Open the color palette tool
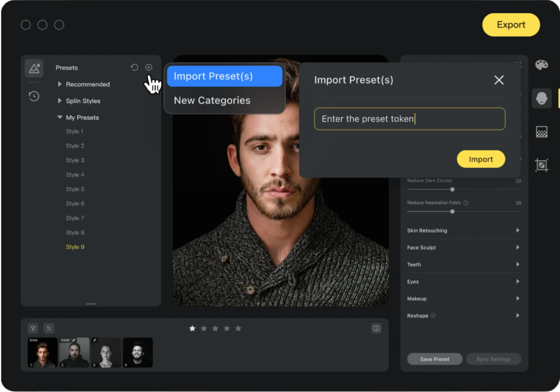The image size is (560, 392). pyautogui.click(x=541, y=65)
